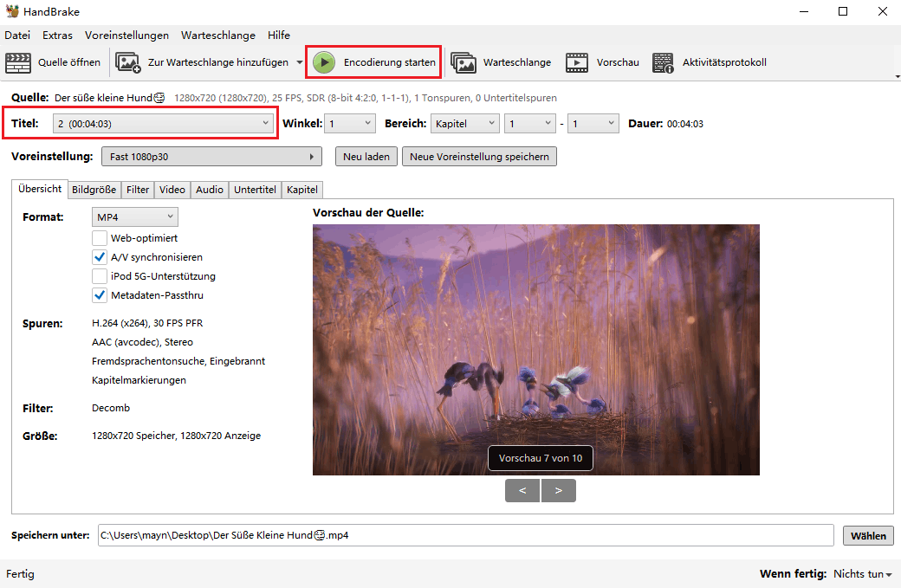
Task: Click the Speichern unter file path field
Action: 464,535
